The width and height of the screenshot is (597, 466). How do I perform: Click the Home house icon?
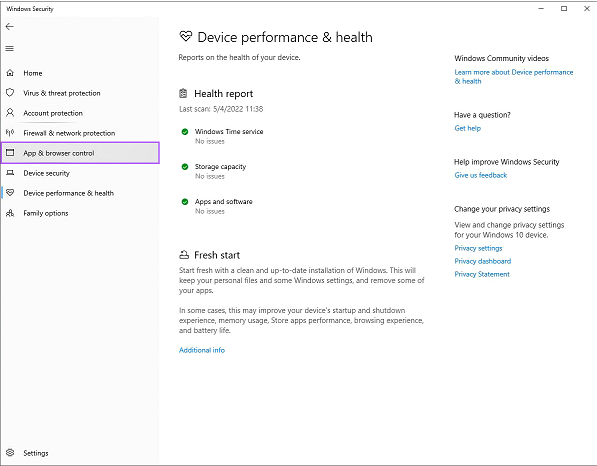click(10, 73)
